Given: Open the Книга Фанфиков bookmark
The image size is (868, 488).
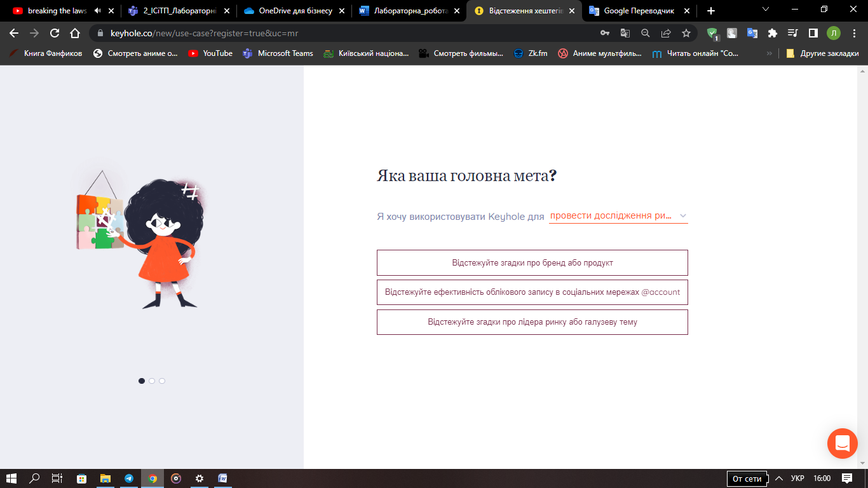Looking at the screenshot, I should pyautogui.click(x=46, y=53).
